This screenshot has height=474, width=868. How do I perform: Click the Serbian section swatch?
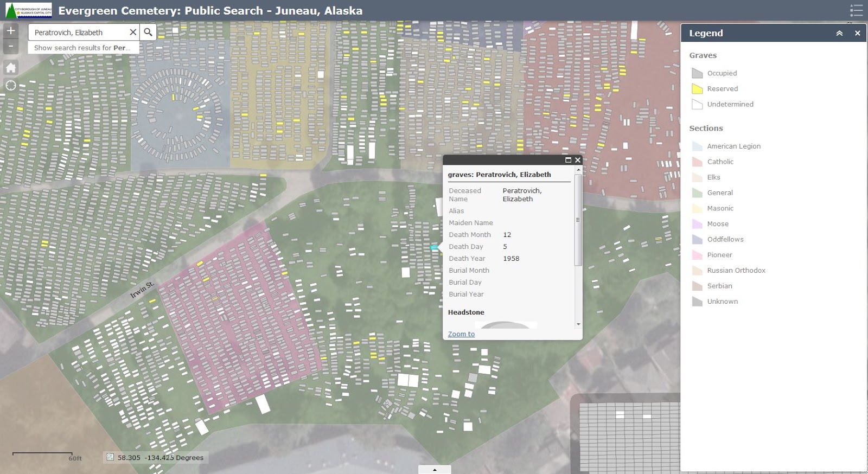point(697,286)
